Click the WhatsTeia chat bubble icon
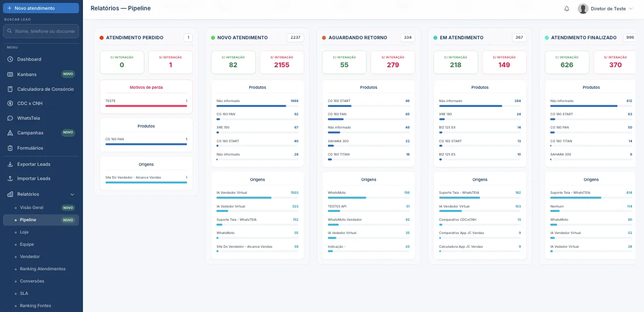 tap(10, 118)
